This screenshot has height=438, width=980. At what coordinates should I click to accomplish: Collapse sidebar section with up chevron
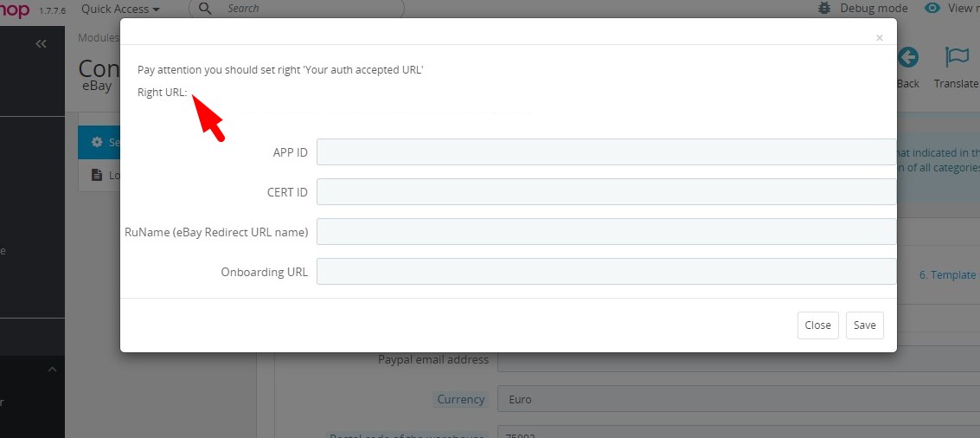(51, 370)
